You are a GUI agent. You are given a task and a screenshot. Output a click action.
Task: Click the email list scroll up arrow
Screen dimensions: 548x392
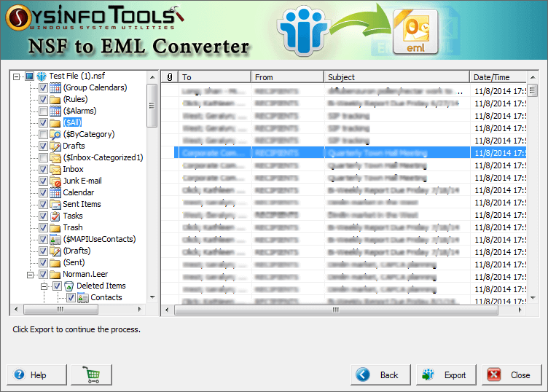click(x=532, y=77)
